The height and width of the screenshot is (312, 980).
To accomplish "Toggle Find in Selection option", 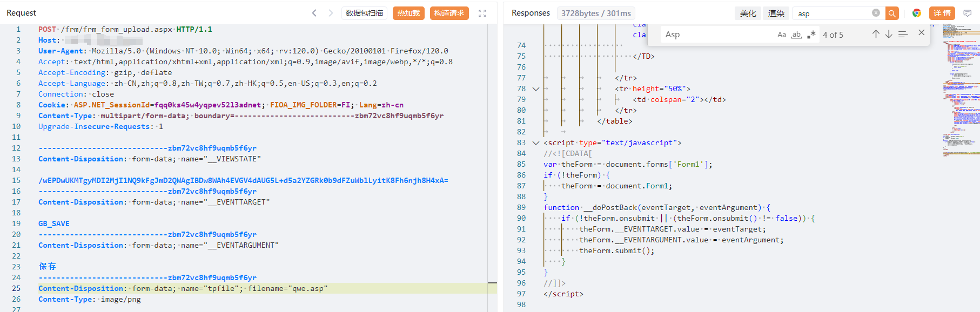I will click(903, 34).
